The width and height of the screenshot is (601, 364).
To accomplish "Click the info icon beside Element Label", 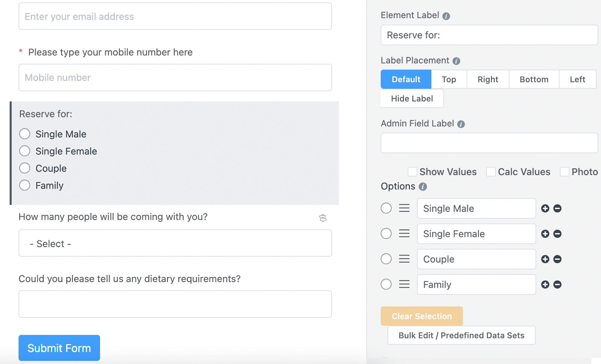I will (x=445, y=16).
